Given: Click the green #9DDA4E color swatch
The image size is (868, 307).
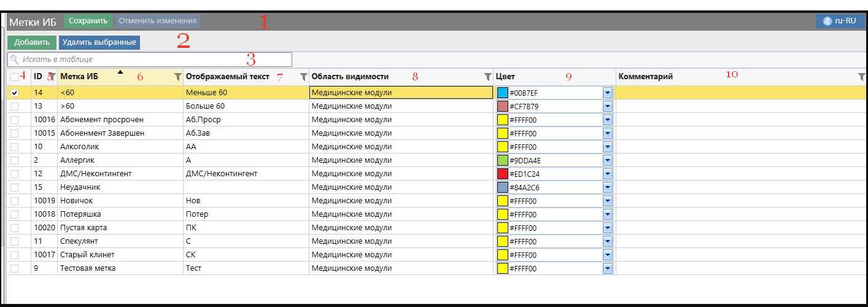Looking at the screenshot, I should [x=503, y=160].
